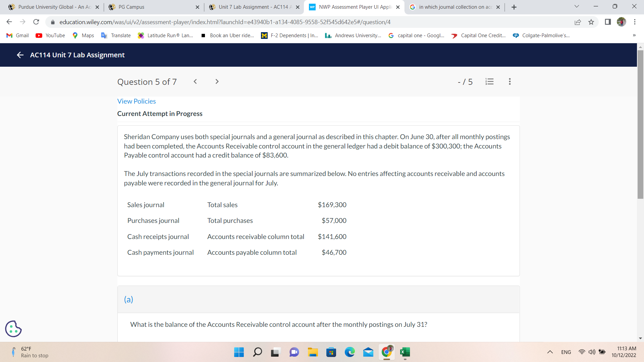
Task: Open the View Policies link
Action: pos(137,101)
